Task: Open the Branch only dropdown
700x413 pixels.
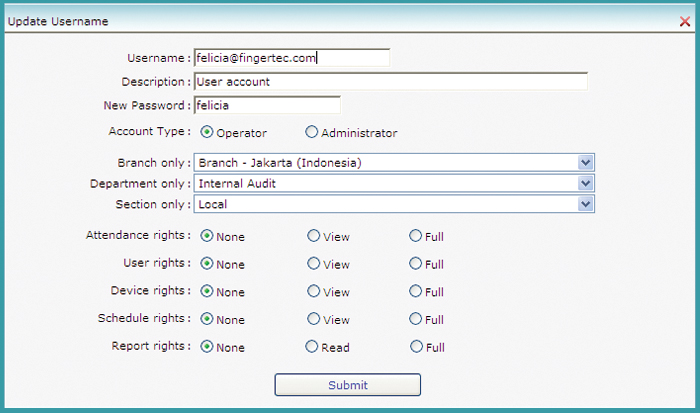Action: click(394, 163)
